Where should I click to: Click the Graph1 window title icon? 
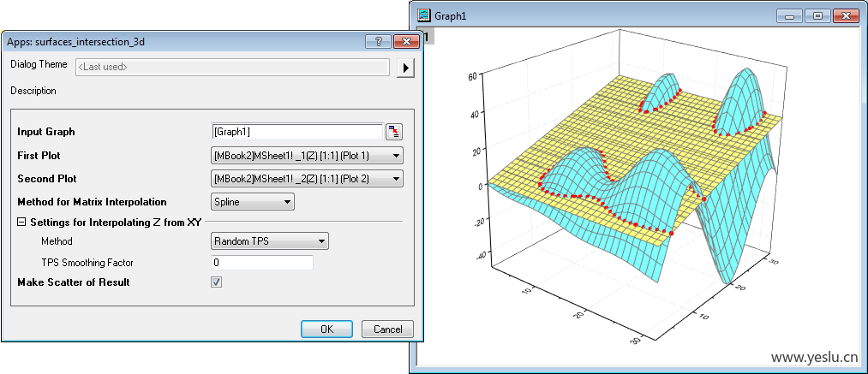[x=424, y=15]
